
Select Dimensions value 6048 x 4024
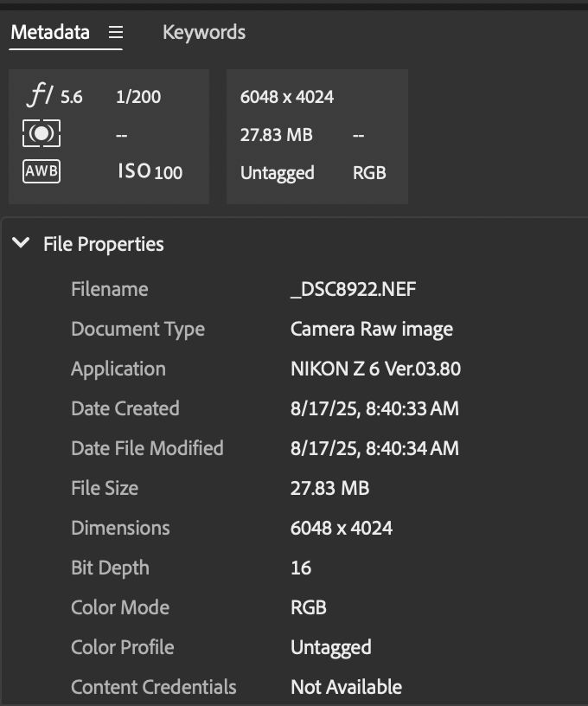(342, 528)
